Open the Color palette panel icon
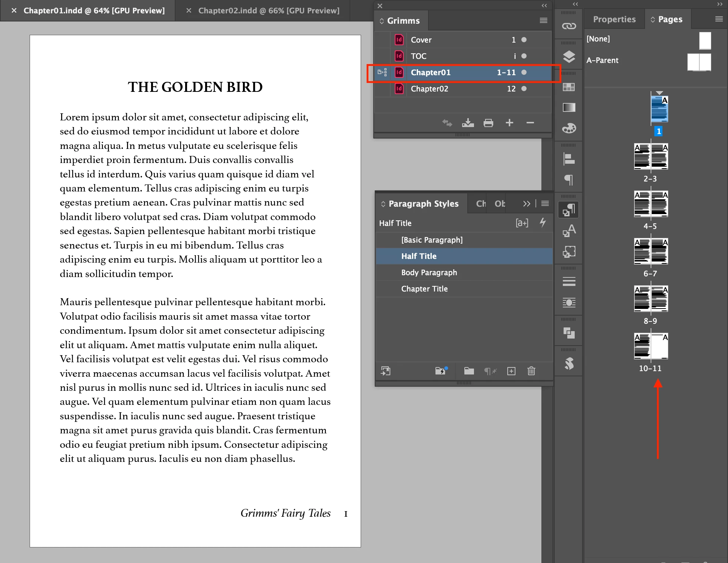 [569, 128]
